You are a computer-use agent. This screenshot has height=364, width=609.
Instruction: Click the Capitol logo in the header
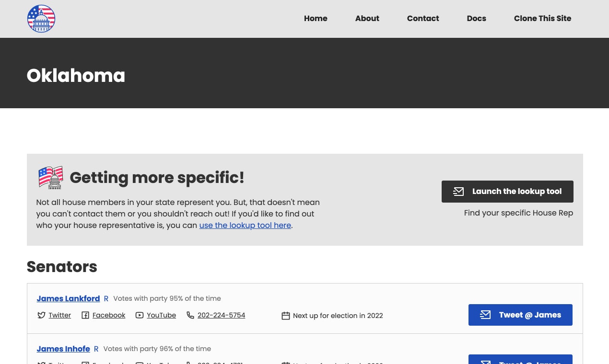coord(41,19)
